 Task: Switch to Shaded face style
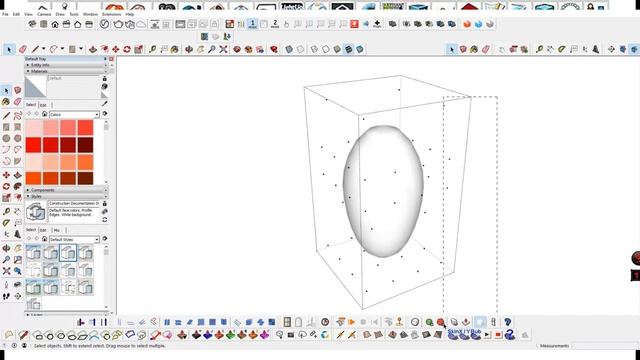click(x=337, y=49)
